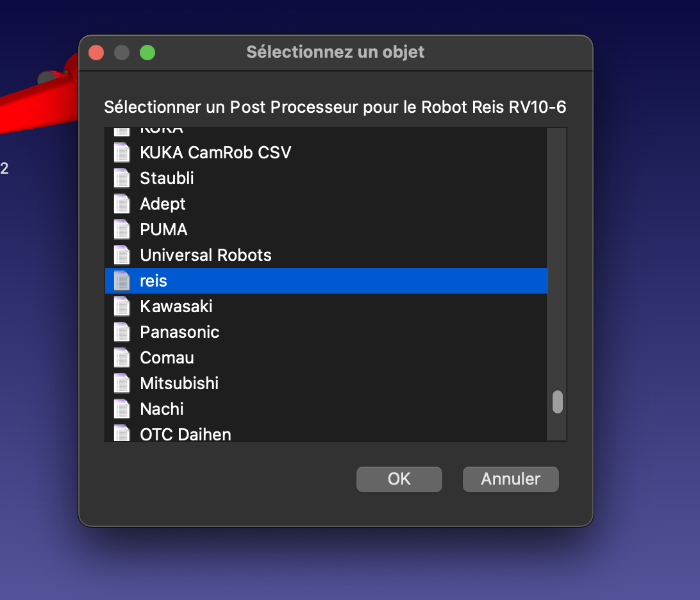Click the Universal Robots file icon
The width and height of the screenshot is (700, 600).
coord(121,255)
